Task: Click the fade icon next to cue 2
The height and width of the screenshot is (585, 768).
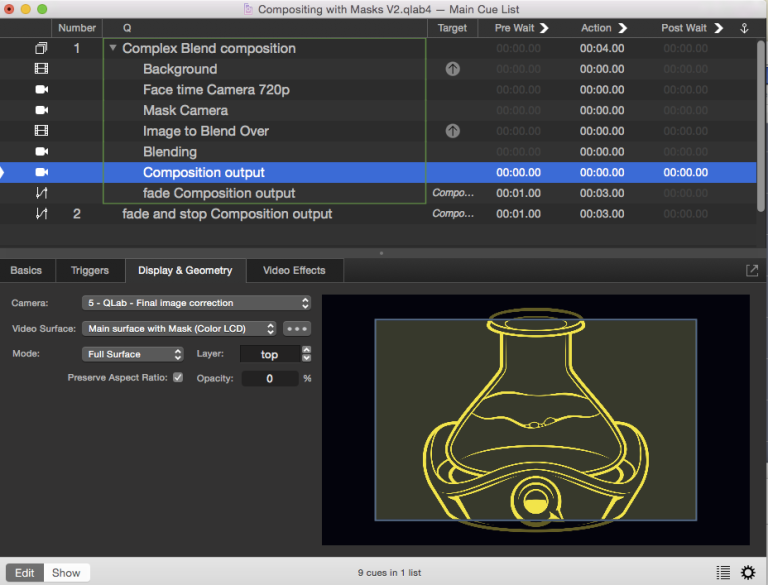Action: click(41, 214)
